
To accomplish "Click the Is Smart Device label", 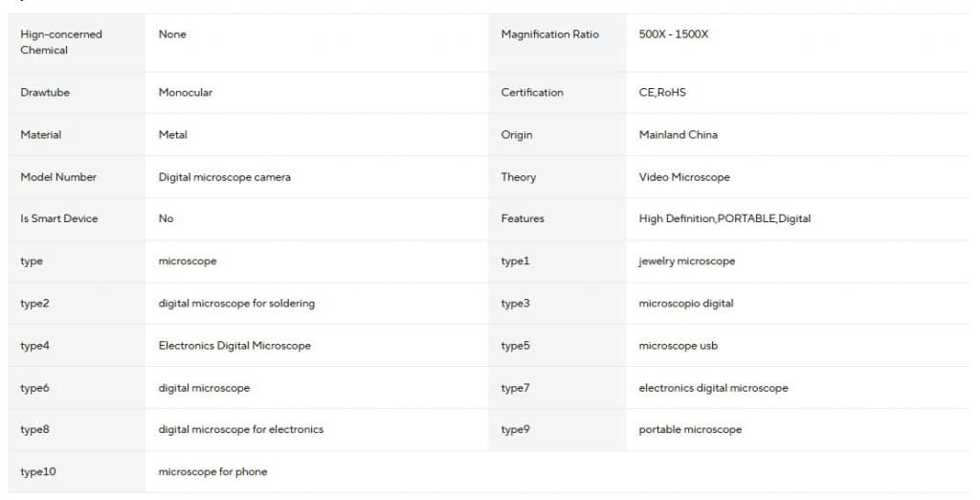I will (58, 218).
